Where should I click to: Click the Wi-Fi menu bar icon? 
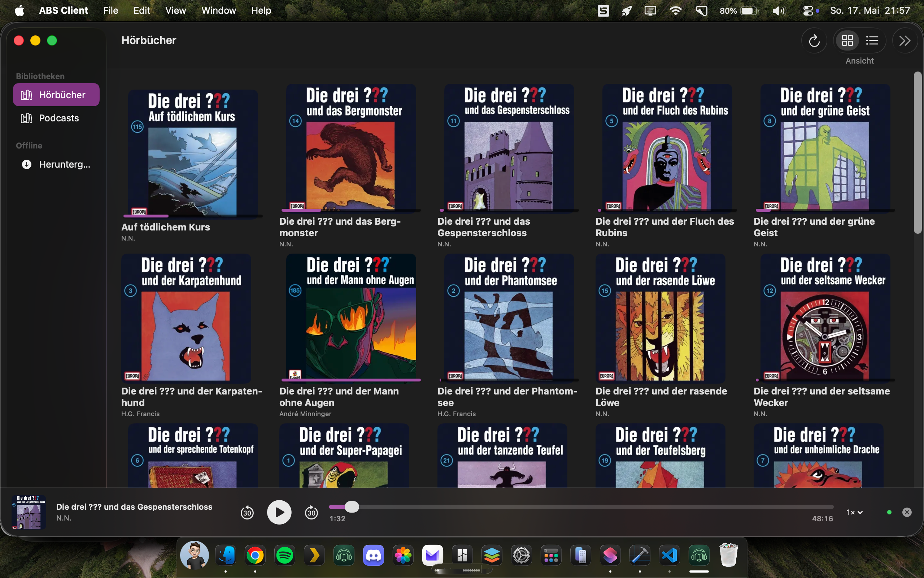(x=675, y=10)
